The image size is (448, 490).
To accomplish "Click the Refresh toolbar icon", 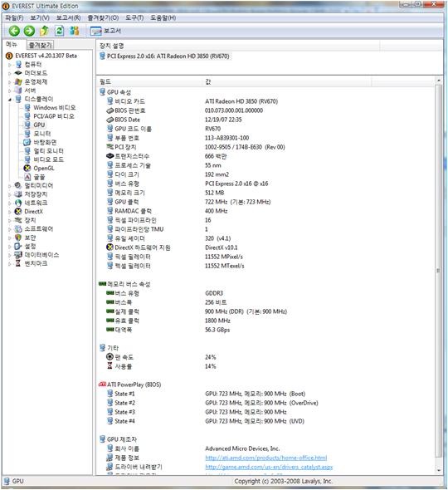I will (x=59, y=31).
